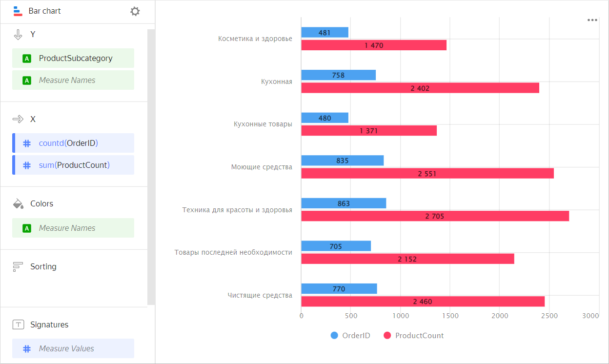Click the Colors paint bucket icon
Image resolution: width=609 pixels, height=364 pixels.
(x=18, y=203)
